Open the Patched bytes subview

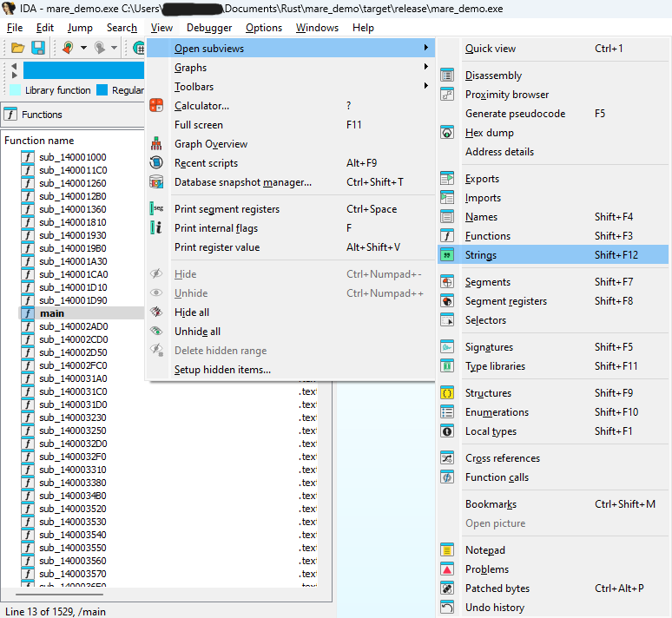pos(497,588)
